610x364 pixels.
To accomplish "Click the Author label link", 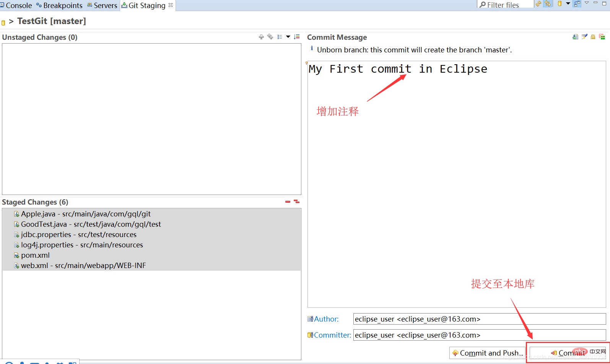I will 326,319.
